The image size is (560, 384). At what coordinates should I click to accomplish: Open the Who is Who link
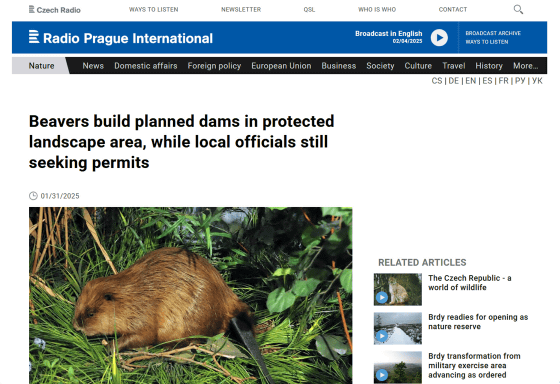click(377, 10)
